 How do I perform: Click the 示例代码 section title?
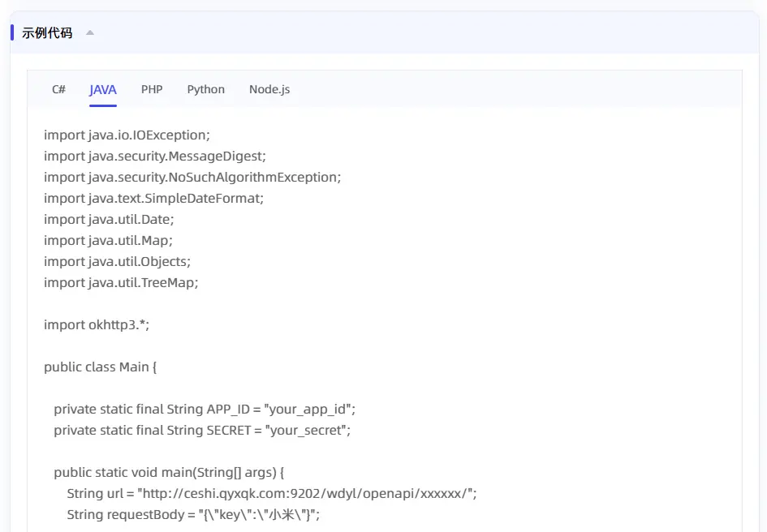47,33
